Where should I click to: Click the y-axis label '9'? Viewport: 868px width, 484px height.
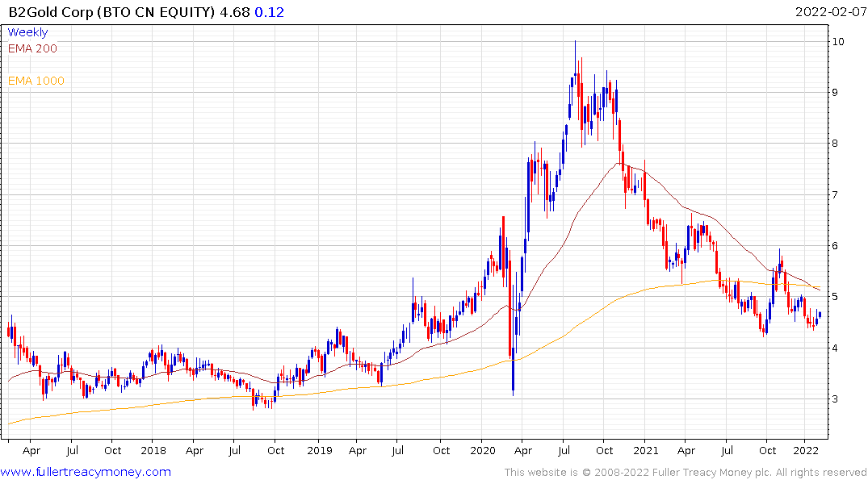point(834,93)
